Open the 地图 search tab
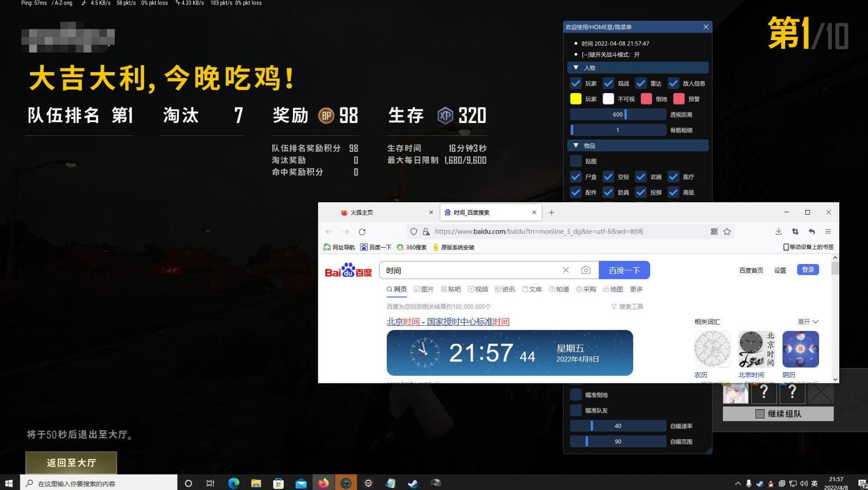868x490 pixels. (x=613, y=289)
